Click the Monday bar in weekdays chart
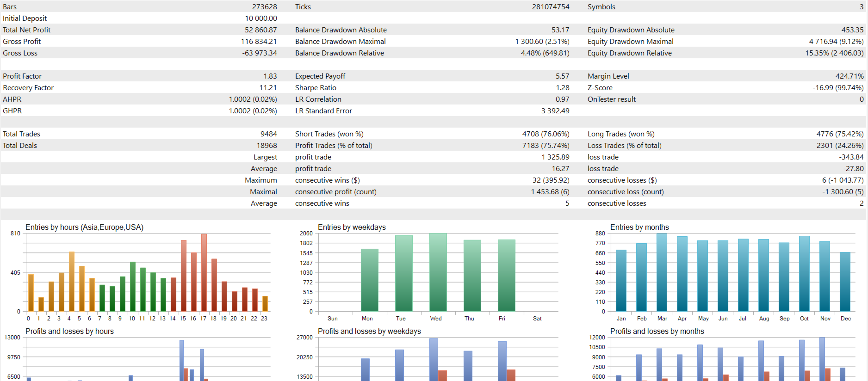Viewport: 868px width, 381px height. click(x=369, y=280)
